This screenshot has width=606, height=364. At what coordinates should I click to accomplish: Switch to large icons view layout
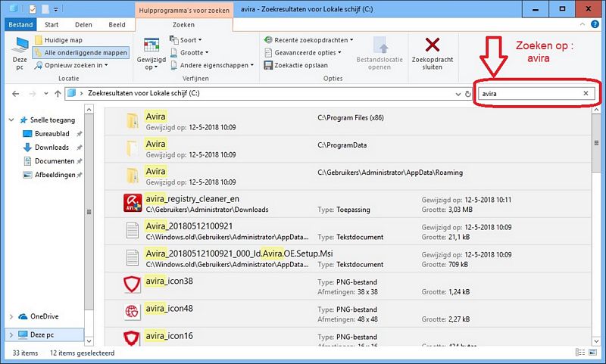click(x=592, y=353)
